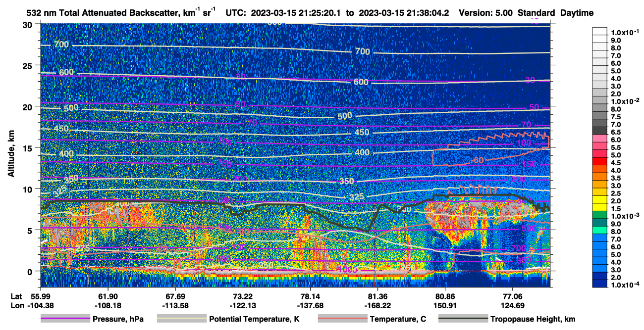
Task: Click the 'Tropopause Height, km' legend text
Action: point(533,319)
